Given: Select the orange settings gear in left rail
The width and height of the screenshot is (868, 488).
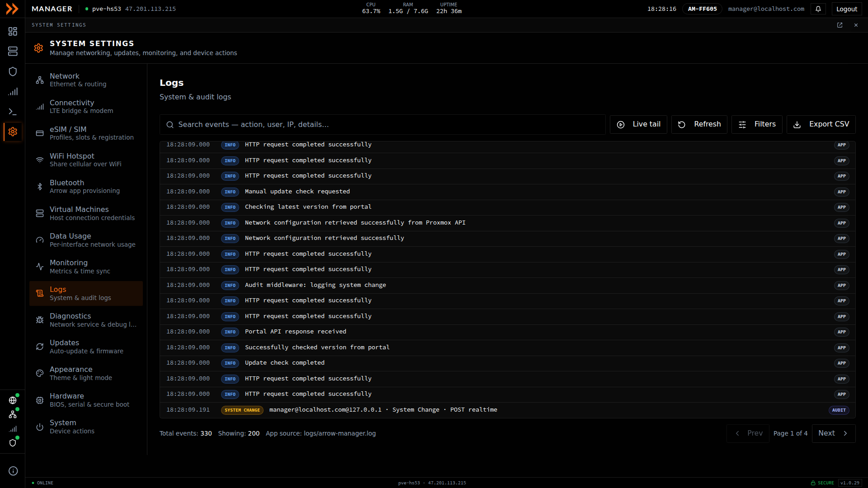Looking at the screenshot, I should tap(13, 131).
